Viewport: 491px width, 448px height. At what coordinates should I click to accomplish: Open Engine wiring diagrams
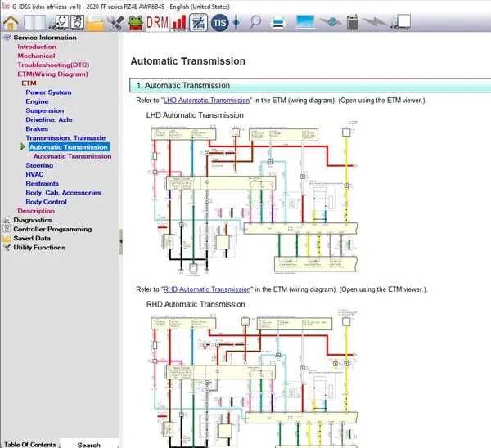pyautogui.click(x=37, y=101)
